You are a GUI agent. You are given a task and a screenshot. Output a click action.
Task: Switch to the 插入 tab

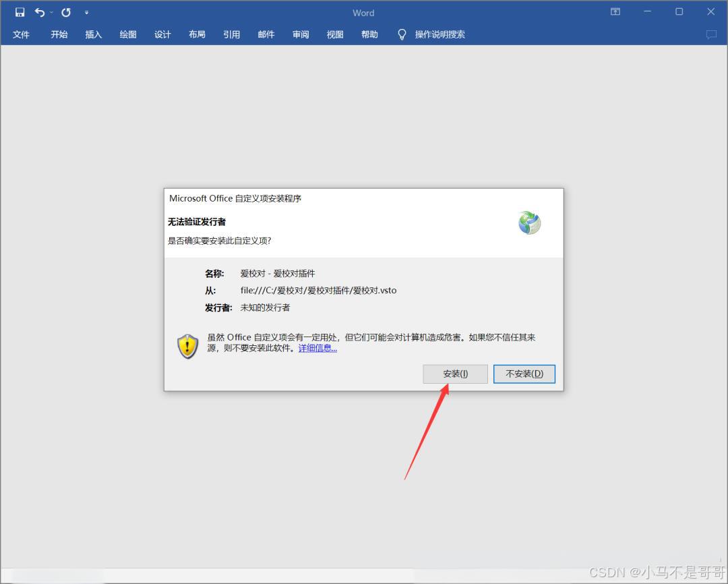[93, 34]
